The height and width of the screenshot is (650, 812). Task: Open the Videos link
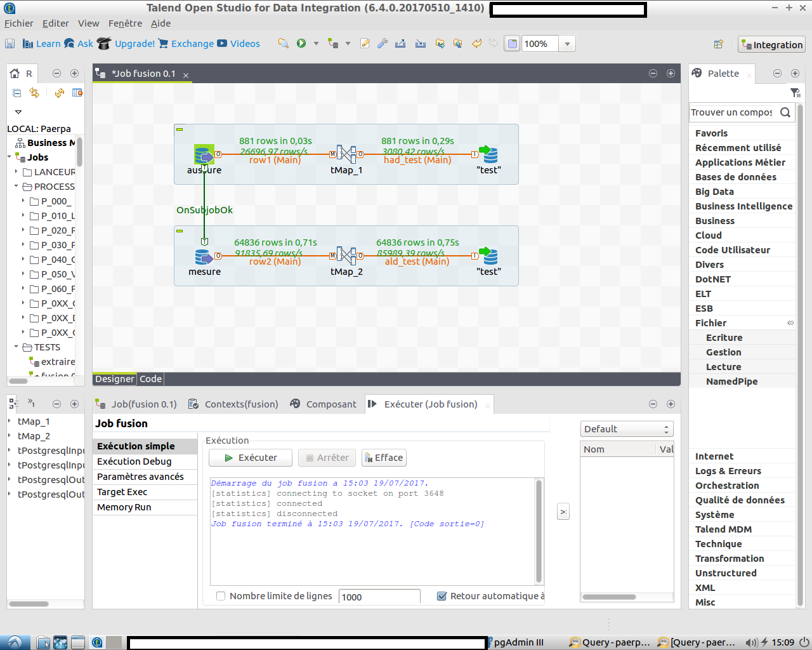pyautogui.click(x=239, y=44)
